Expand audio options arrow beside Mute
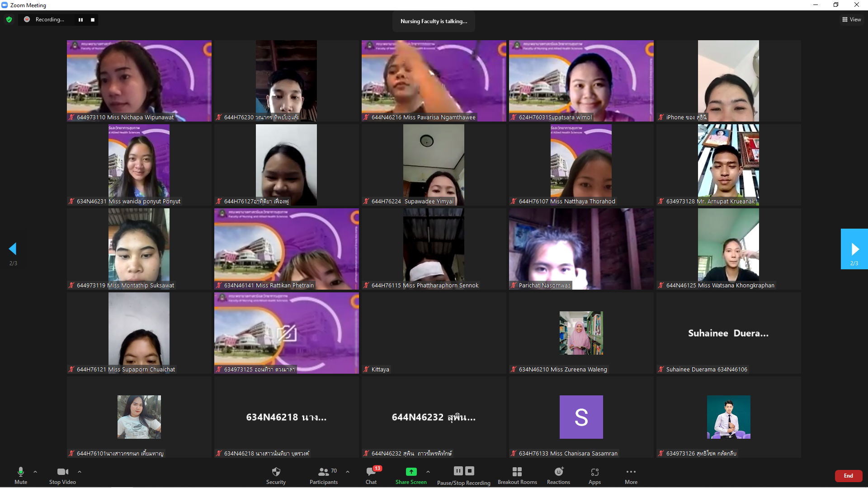The height and width of the screenshot is (488, 868). coord(35,472)
